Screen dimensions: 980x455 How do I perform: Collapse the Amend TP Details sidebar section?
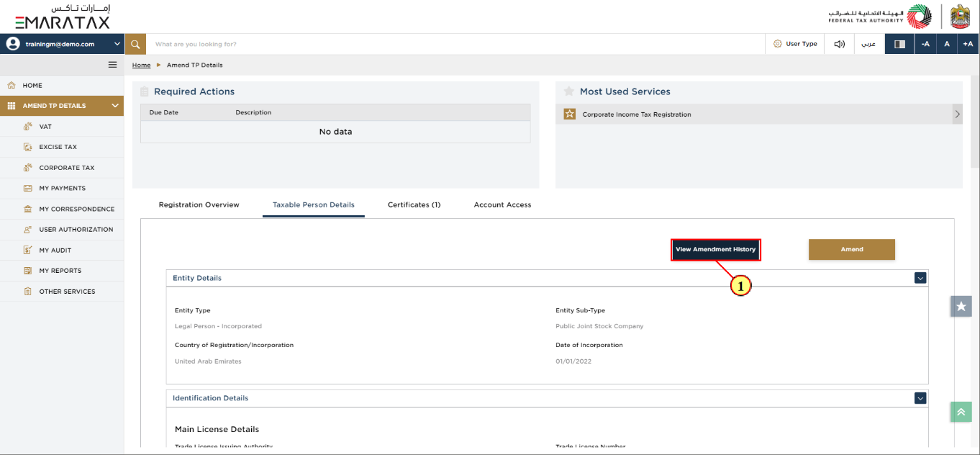(x=115, y=106)
